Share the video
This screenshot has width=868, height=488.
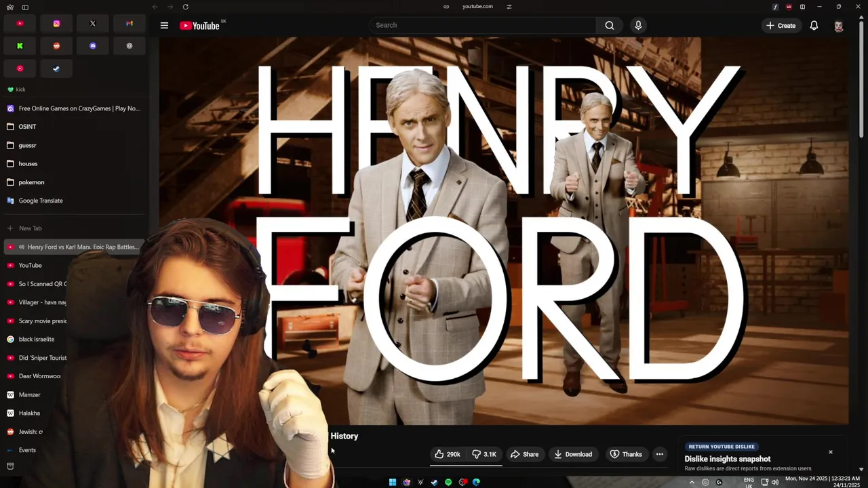pos(524,454)
